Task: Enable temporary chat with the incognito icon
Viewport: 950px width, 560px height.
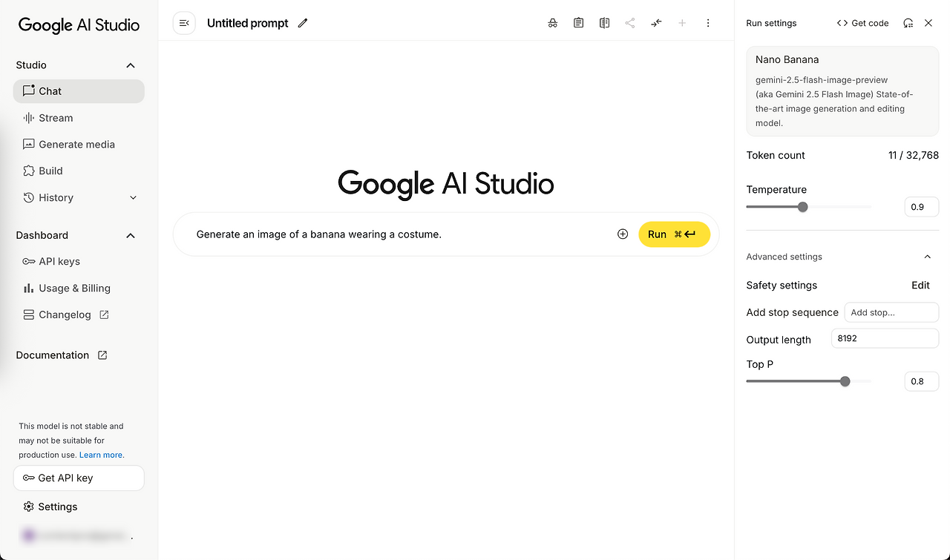Action: click(x=553, y=23)
